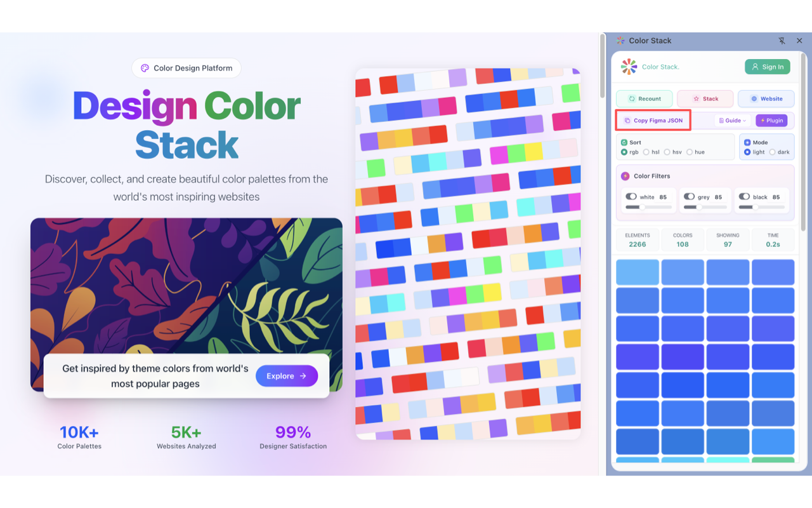Screen dimensions: 812x508
Task: Click the unpin icon in panel title bar
Action: click(x=782, y=41)
